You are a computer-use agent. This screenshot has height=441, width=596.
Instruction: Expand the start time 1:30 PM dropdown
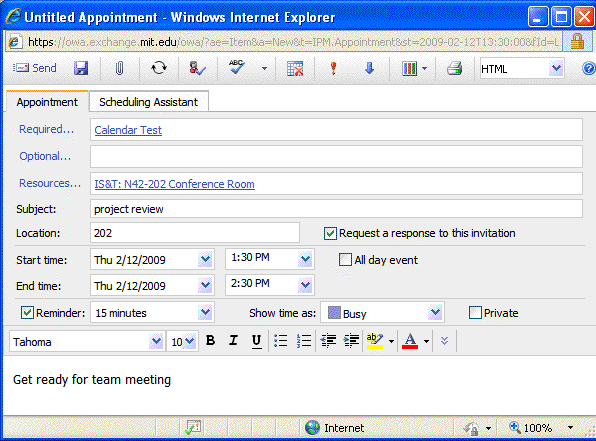305,259
